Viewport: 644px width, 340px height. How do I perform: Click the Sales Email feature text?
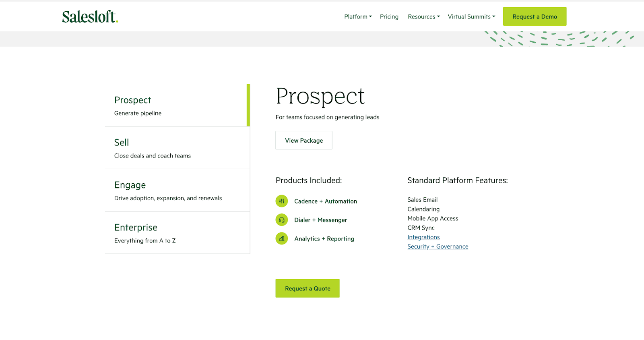tap(422, 200)
